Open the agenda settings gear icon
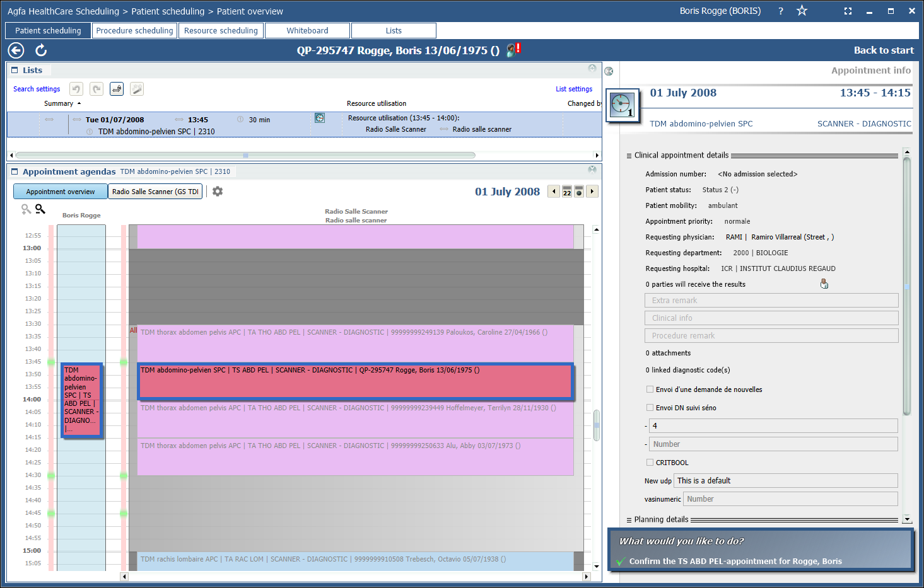Screen dimensions: 924x588 (x=218, y=192)
